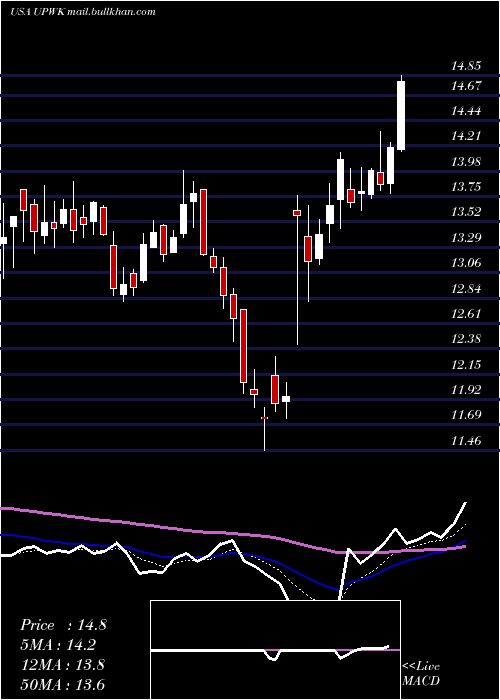Click the 11.46 price axis label
The width and height of the screenshot is (500, 700).
(x=466, y=441)
